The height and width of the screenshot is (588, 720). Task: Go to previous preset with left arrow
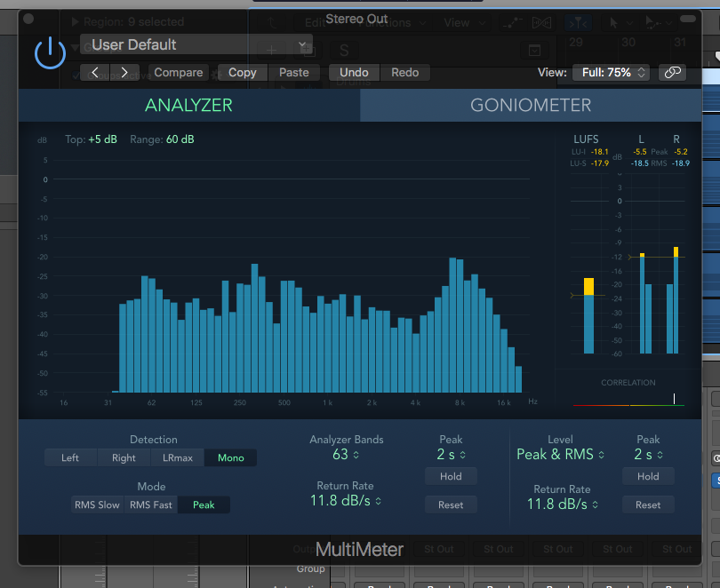pyautogui.click(x=95, y=73)
